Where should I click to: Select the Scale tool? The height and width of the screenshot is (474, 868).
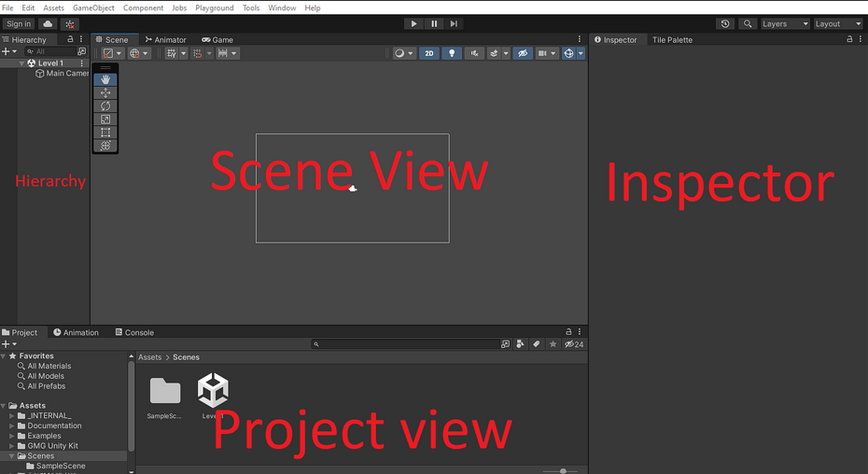pos(105,119)
